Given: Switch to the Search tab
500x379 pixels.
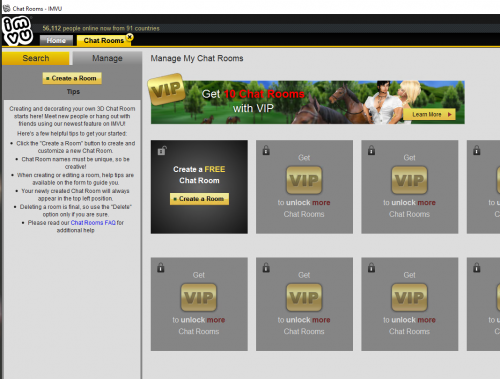Looking at the screenshot, I should click(x=36, y=58).
